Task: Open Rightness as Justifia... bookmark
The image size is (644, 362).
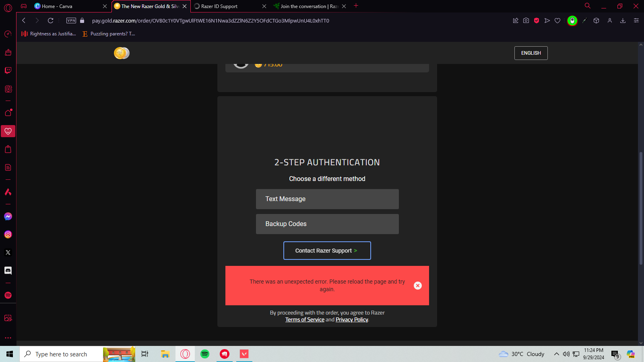Action: (49, 34)
